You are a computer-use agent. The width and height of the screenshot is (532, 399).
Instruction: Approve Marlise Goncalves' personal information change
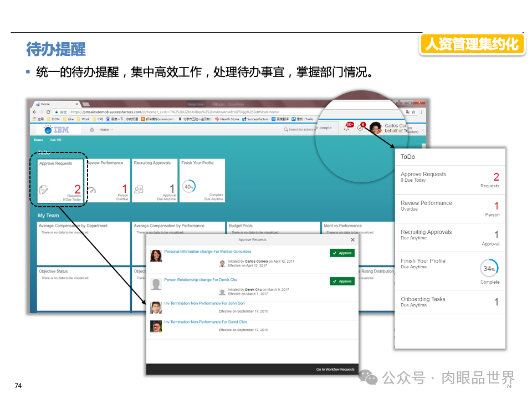pyautogui.click(x=342, y=253)
